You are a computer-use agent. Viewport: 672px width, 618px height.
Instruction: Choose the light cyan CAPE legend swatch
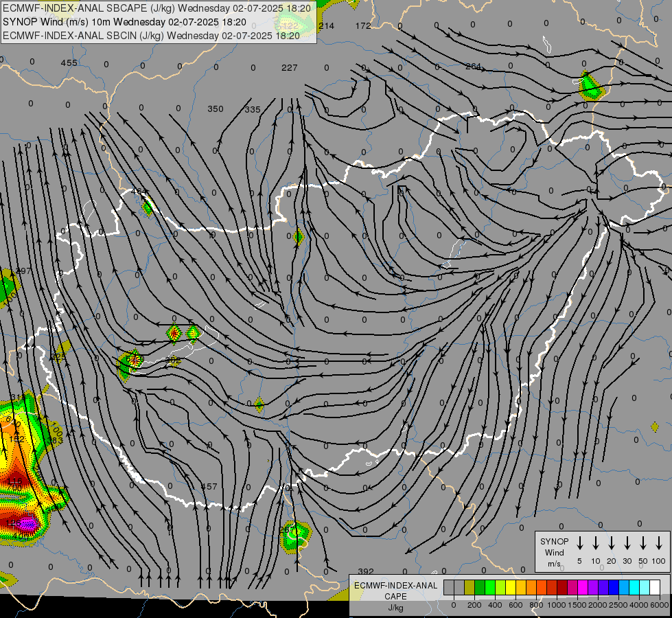pos(645,587)
